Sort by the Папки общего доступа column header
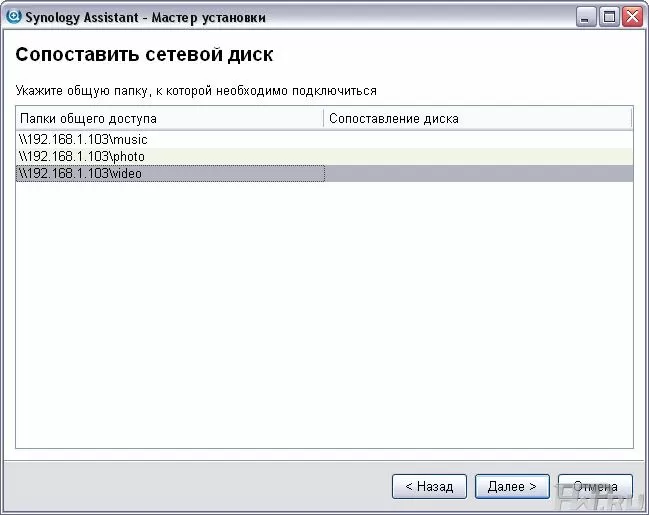649x515 pixels. (x=170, y=118)
